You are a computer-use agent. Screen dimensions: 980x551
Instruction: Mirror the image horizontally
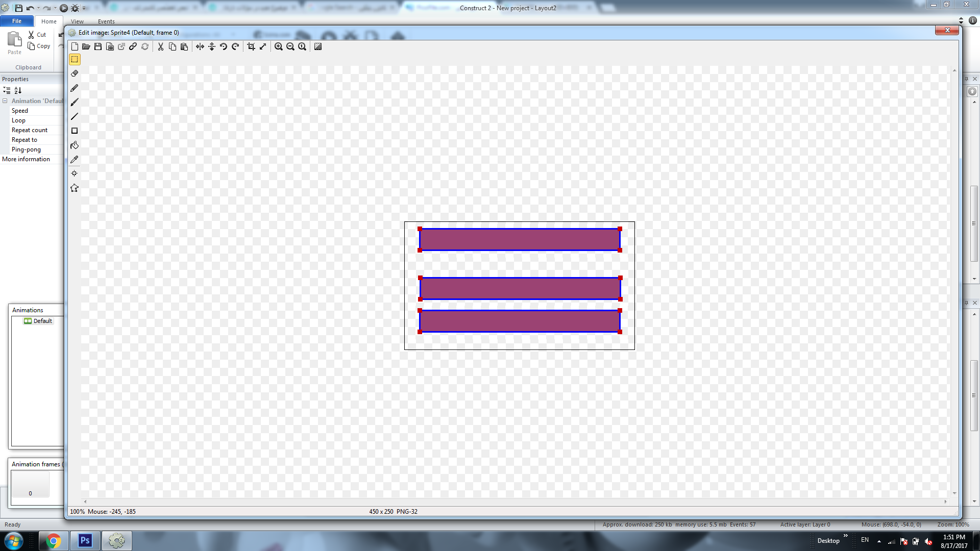point(200,46)
